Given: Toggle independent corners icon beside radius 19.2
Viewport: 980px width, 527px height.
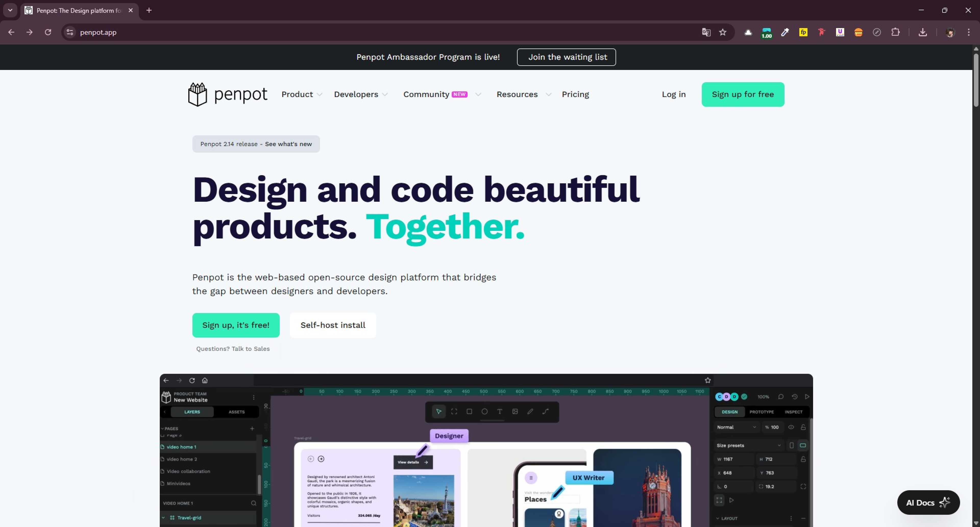Looking at the screenshot, I should click(x=803, y=486).
